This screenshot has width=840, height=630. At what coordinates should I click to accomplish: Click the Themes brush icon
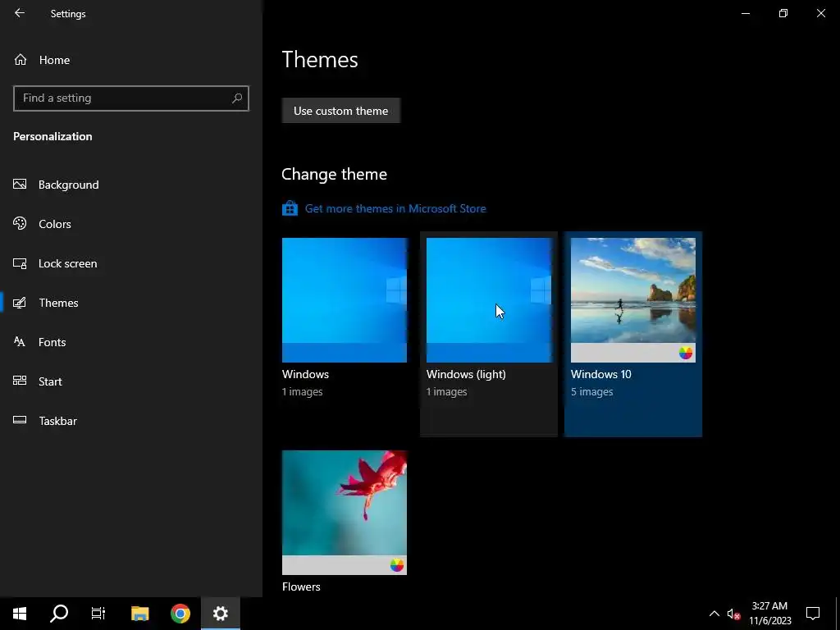(x=20, y=303)
